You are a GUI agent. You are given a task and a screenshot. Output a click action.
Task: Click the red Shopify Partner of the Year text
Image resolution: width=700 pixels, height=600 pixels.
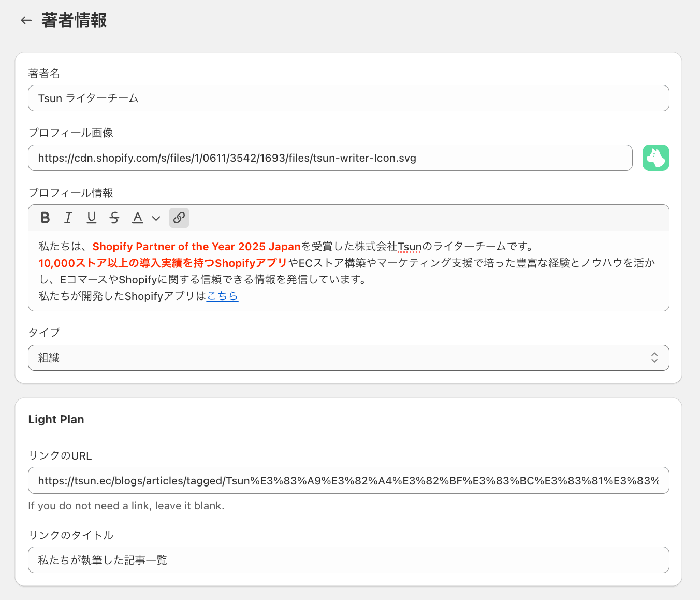[197, 246]
